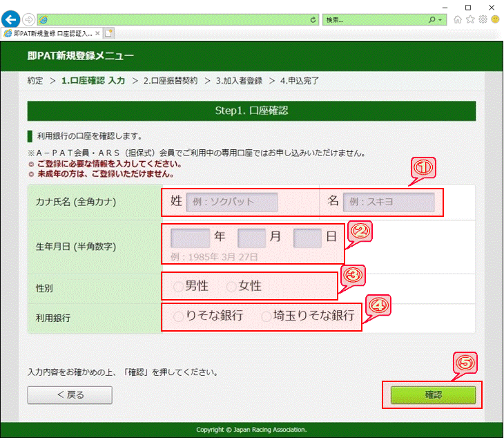Click the birth month 月 field

[x=252, y=238]
